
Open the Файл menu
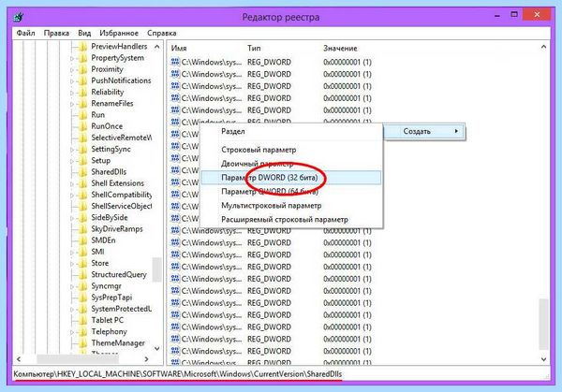(x=26, y=33)
